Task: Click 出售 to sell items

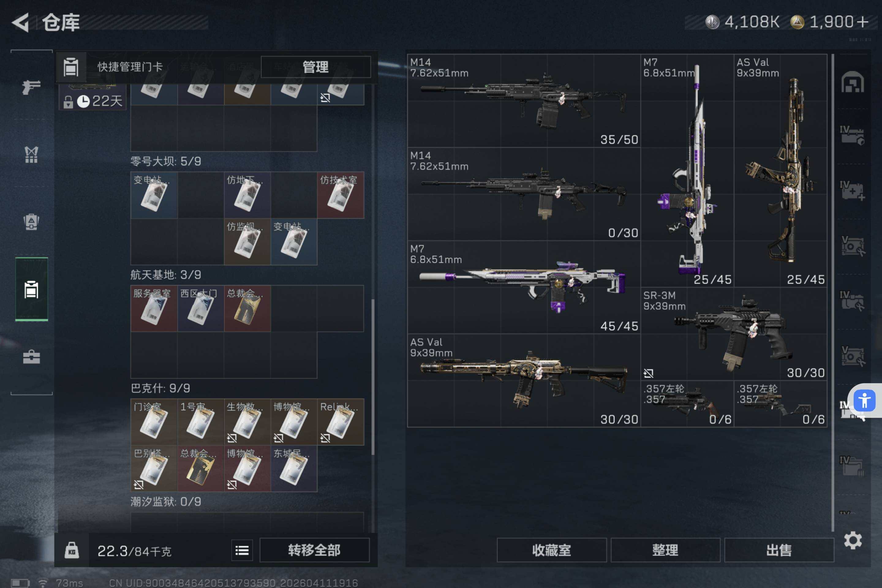Action: (x=779, y=550)
